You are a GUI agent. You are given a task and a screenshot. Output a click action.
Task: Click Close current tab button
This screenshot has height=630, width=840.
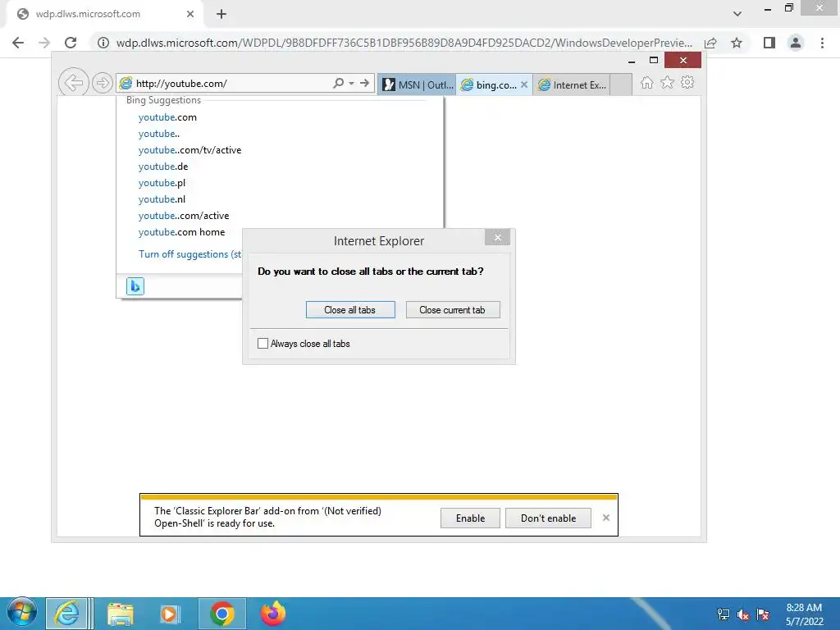[x=453, y=309]
